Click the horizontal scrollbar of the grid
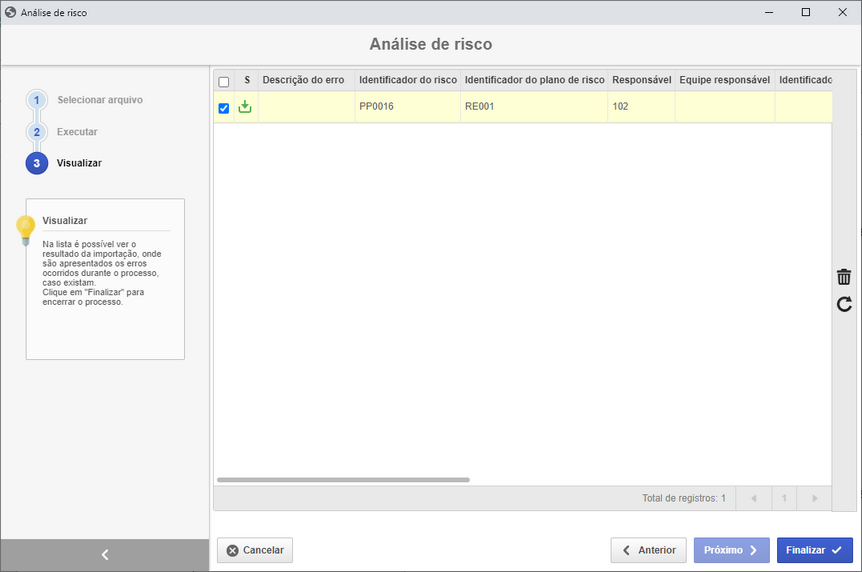 pos(343,480)
